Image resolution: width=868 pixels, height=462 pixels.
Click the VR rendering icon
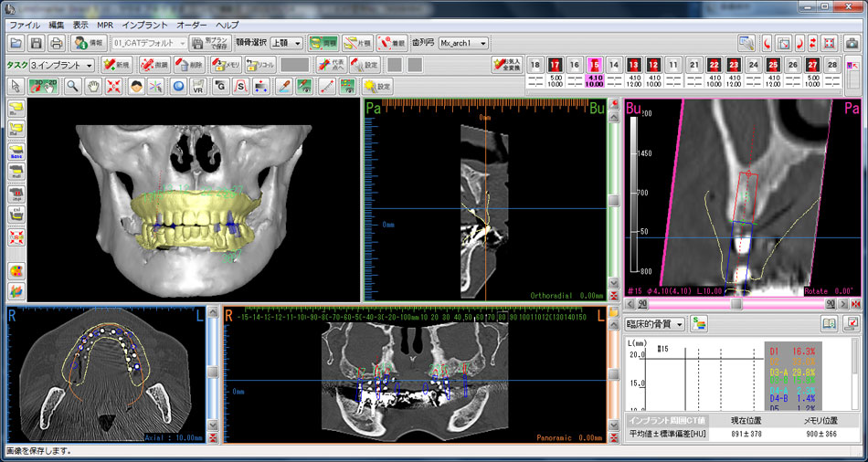coord(198,86)
